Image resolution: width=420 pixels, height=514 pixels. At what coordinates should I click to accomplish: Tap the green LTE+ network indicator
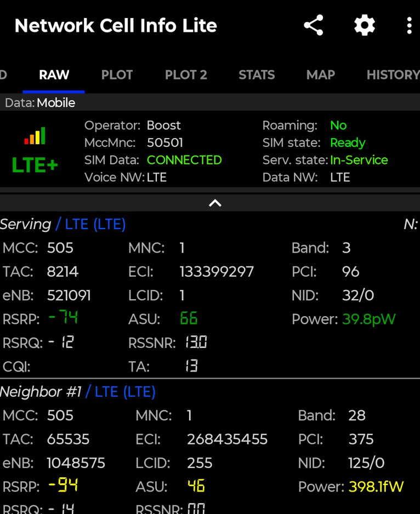coord(35,165)
